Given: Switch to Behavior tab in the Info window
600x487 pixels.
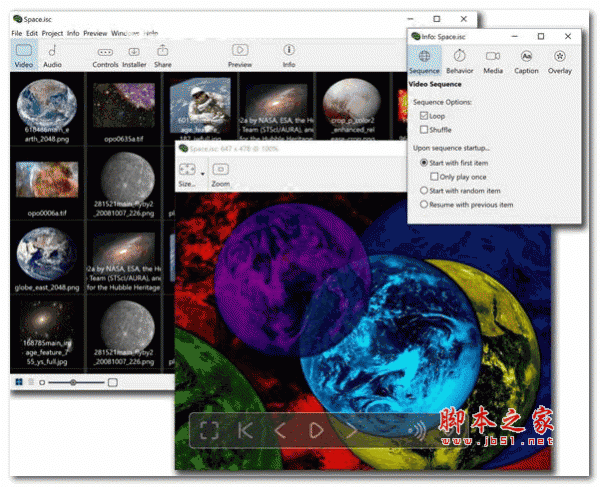Looking at the screenshot, I should tap(460, 61).
